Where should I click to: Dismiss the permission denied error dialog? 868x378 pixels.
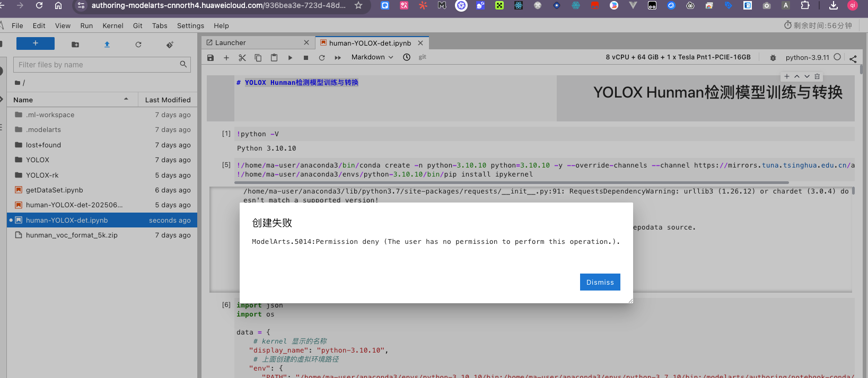[600, 282]
